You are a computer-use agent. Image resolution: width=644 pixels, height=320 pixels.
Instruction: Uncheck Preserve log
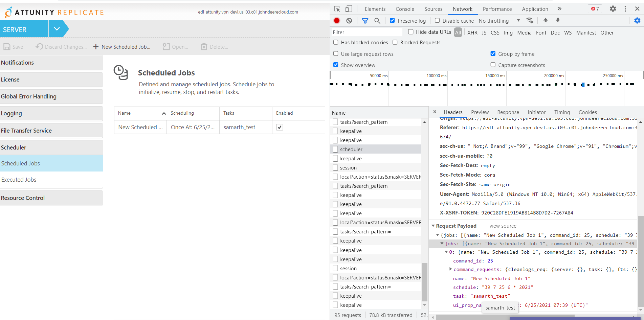(x=392, y=20)
